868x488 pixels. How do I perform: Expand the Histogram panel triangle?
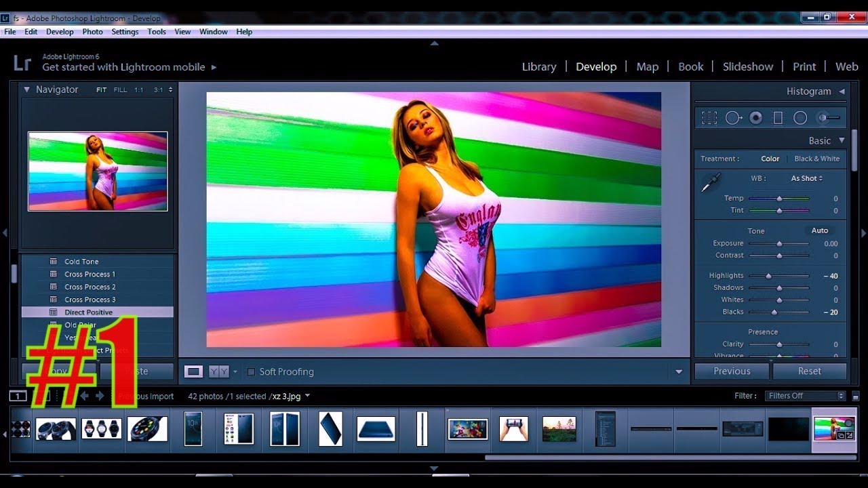tap(842, 91)
